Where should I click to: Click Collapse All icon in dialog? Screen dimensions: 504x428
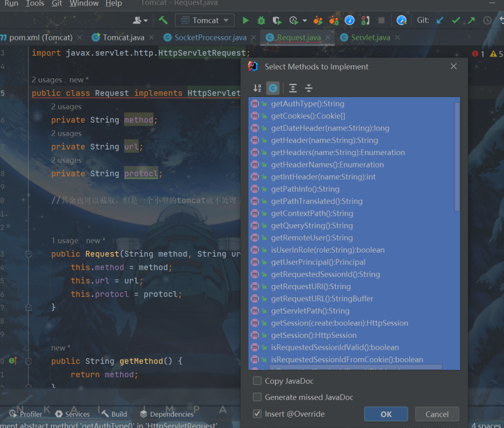(x=309, y=88)
